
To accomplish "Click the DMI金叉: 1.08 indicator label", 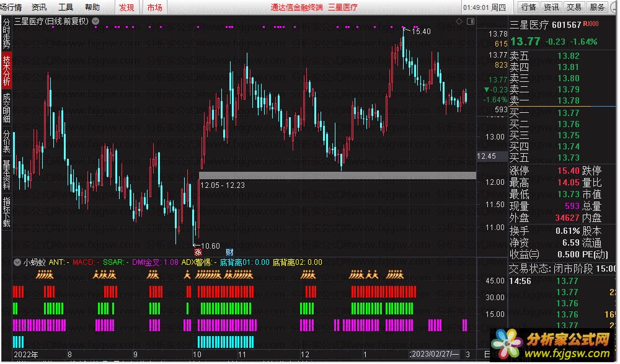I will tap(155, 262).
